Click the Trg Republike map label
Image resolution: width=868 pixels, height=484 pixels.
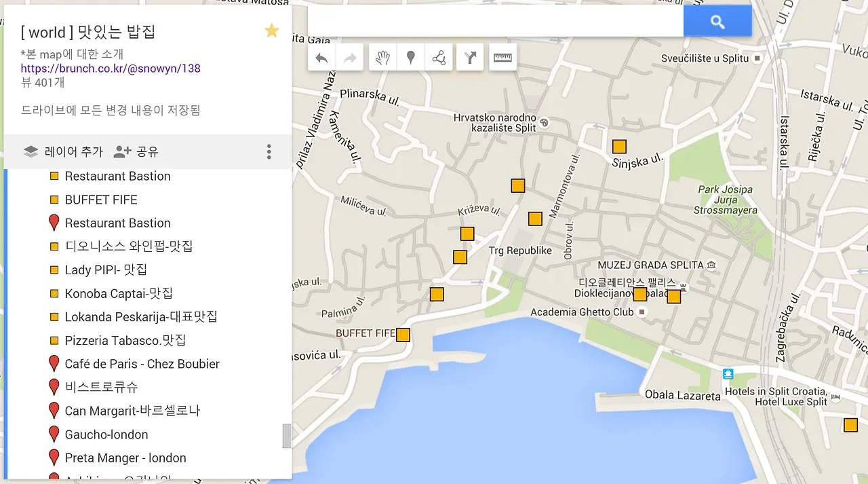[520, 250]
